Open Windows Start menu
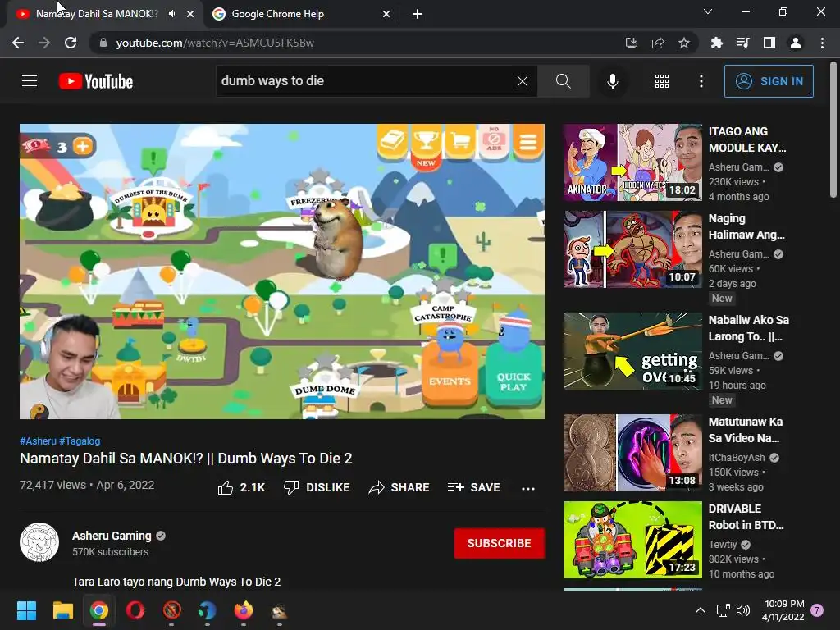Image resolution: width=840 pixels, height=630 pixels. click(26, 610)
